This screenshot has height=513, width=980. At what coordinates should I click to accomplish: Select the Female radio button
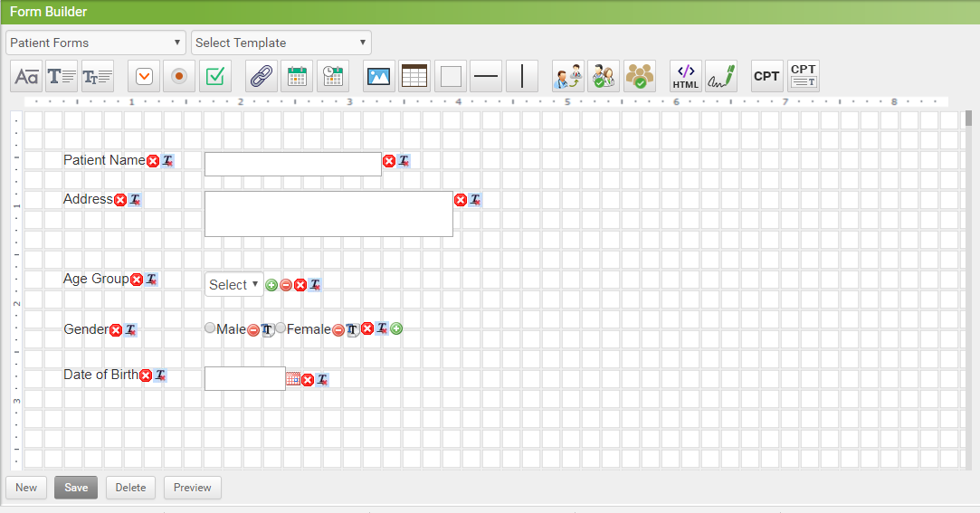(x=281, y=328)
